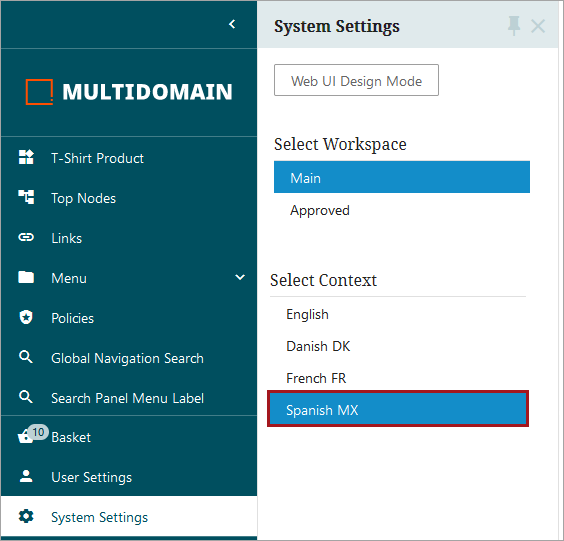Image resolution: width=564 pixels, height=541 pixels.
Task: Select the Spanish MX context
Action: pos(398,409)
